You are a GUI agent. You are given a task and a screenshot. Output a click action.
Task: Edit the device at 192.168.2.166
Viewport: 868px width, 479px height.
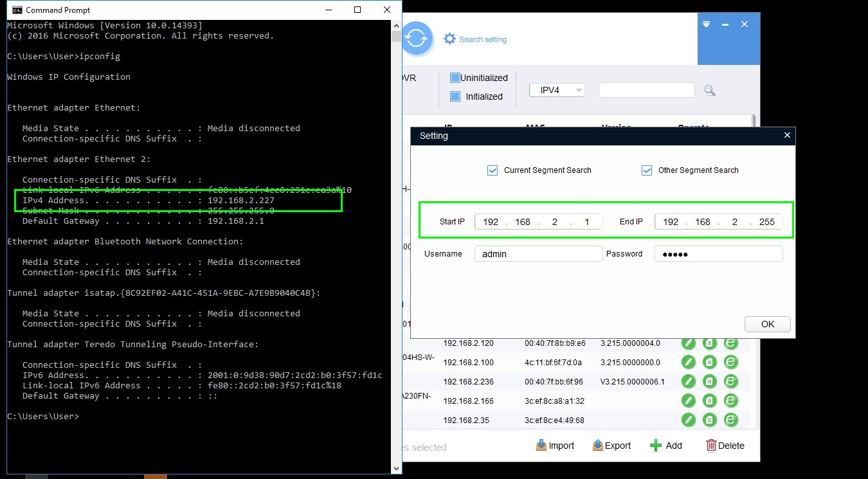pyautogui.click(x=689, y=401)
